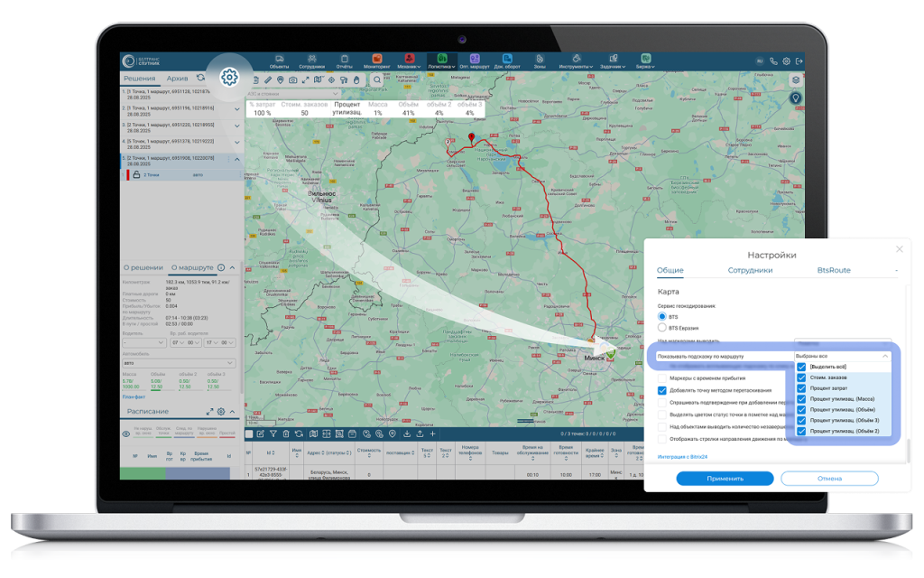Open the Отчёты module icon
Viewport: 924px width, 578px height.
344,62
